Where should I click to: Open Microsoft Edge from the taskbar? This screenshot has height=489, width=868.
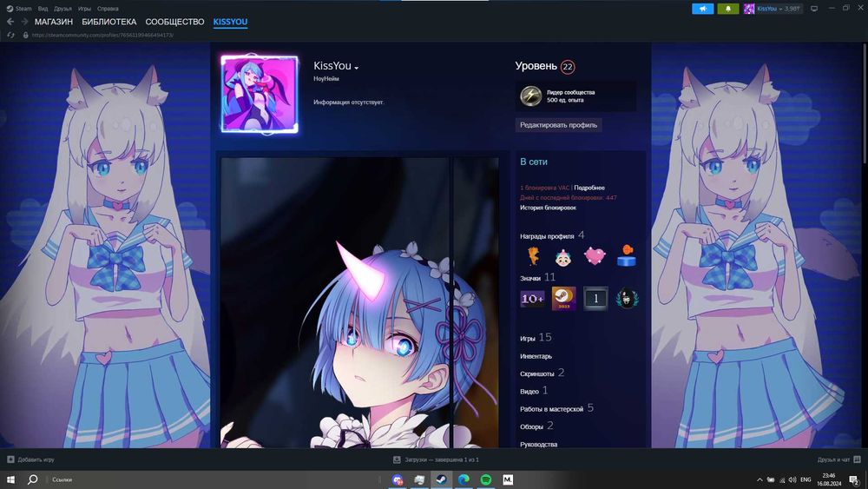[x=464, y=479]
